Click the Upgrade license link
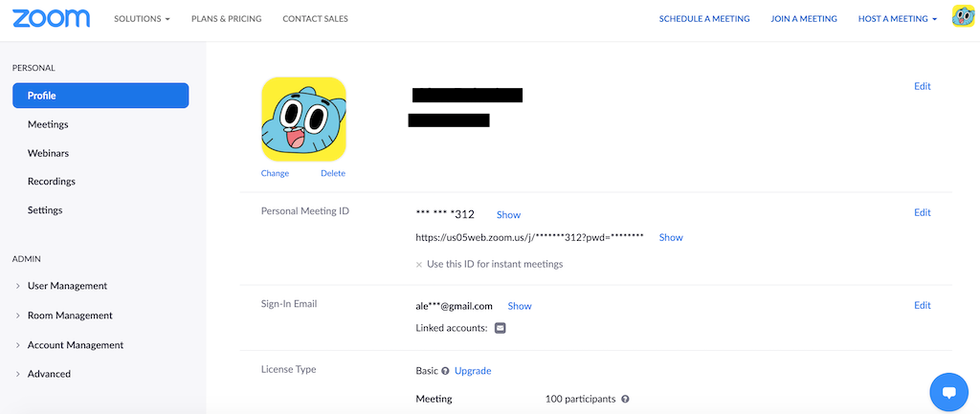Viewport: 980px width, 414px height. (x=473, y=371)
